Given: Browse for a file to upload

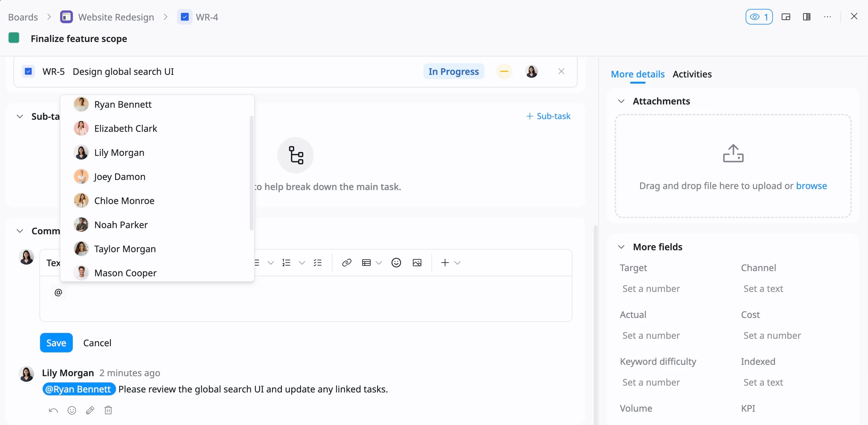Looking at the screenshot, I should (811, 186).
